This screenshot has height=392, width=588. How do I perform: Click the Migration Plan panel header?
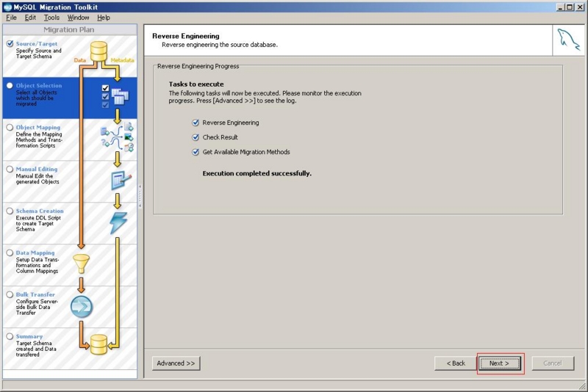click(x=69, y=30)
